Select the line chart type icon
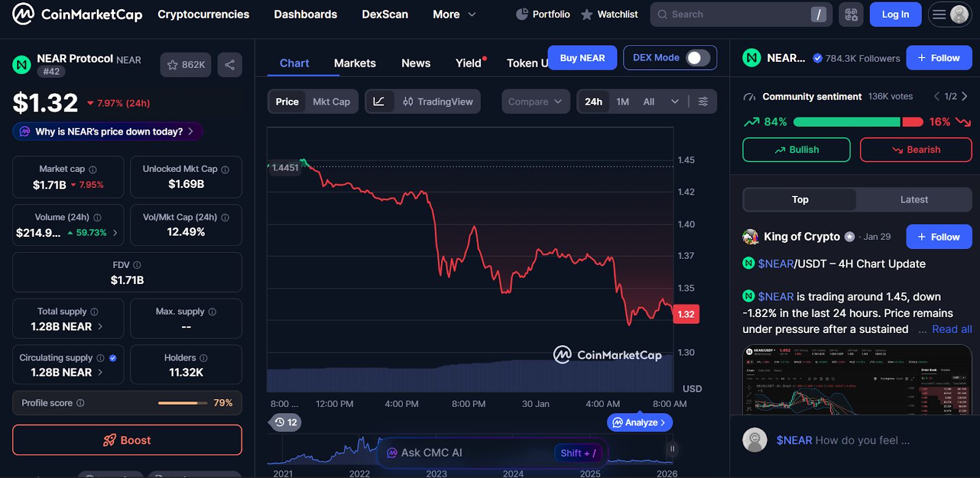 tap(379, 102)
